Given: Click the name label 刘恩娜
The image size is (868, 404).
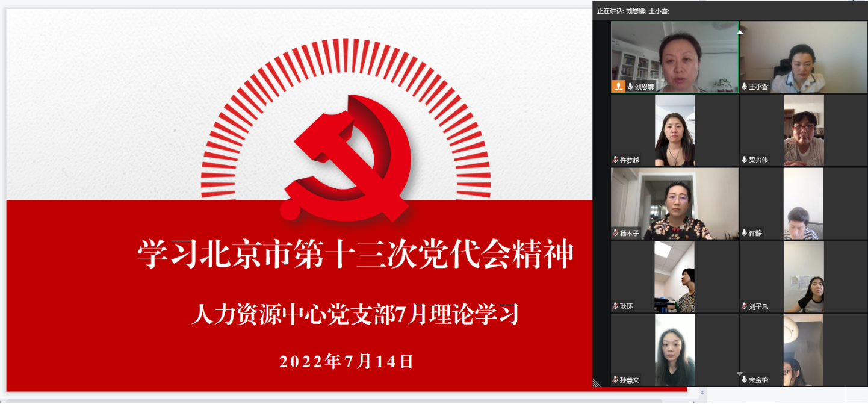Looking at the screenshot, I should pos(644,87).
